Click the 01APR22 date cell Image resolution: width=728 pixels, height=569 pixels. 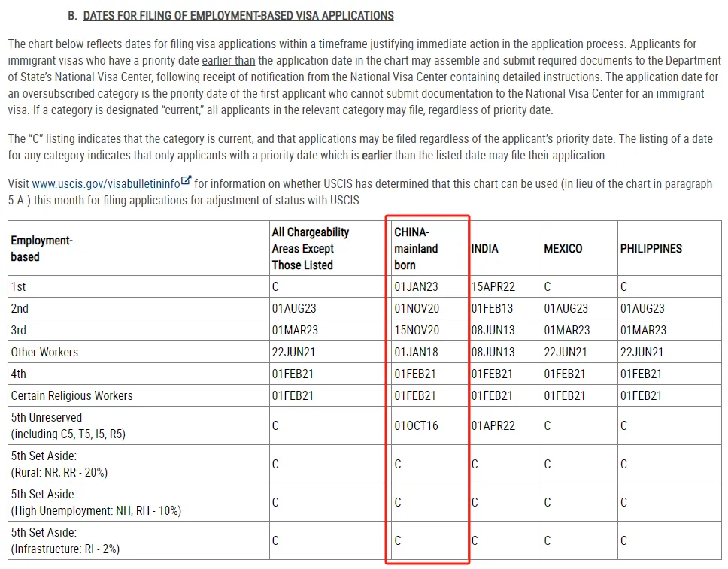(493, 425)
